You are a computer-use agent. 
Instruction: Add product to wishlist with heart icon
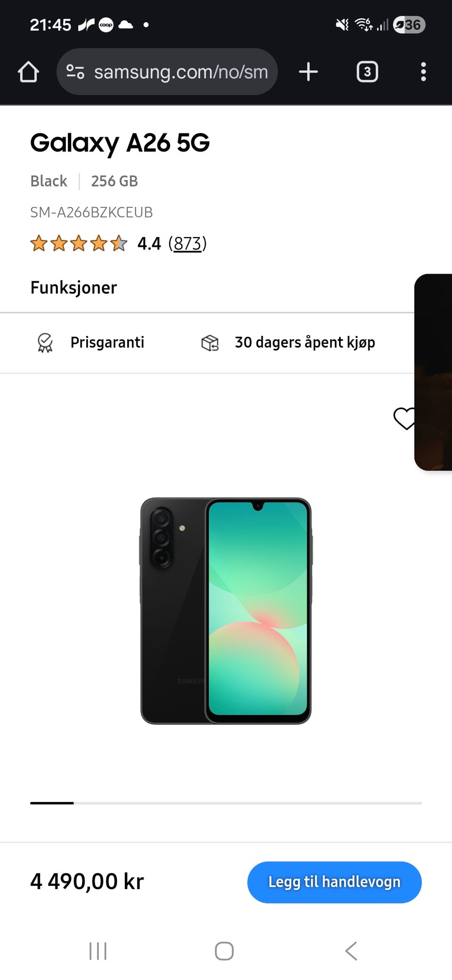[404, 418]
